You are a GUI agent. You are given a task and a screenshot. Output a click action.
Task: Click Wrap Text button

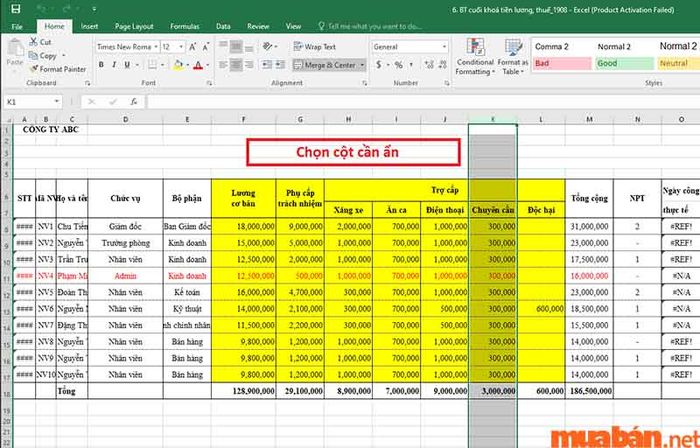pos(315,46)
